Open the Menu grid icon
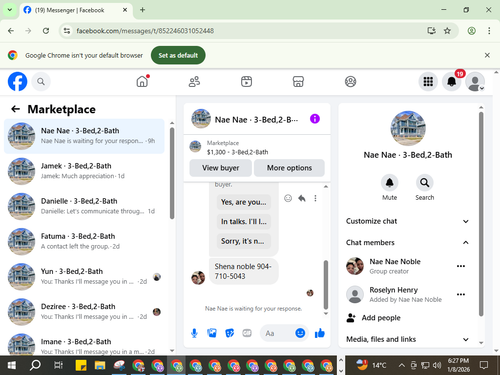 pos(428,81)
